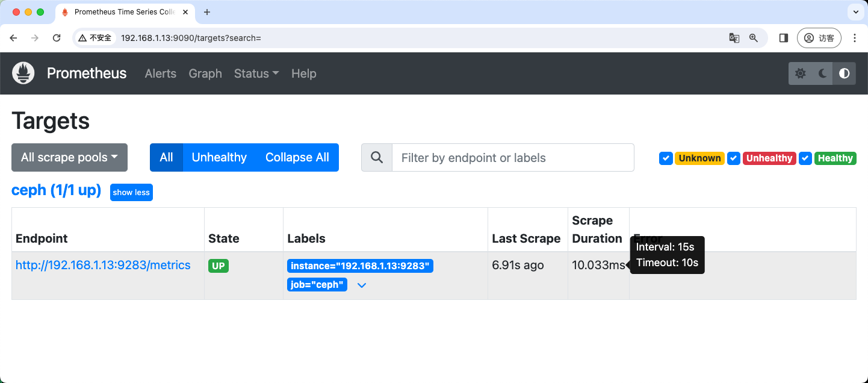Select the browser-preferred contrast theme icon

pos(845,73)
